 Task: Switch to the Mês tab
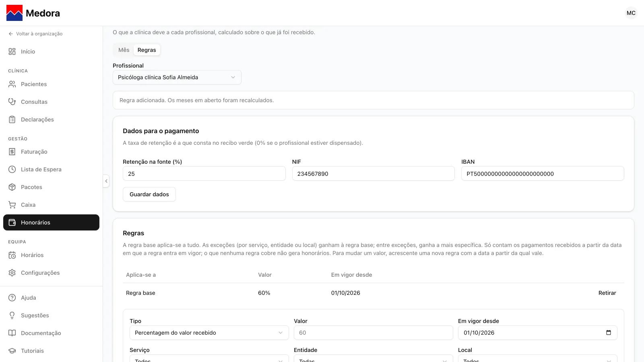pos(124,50)
